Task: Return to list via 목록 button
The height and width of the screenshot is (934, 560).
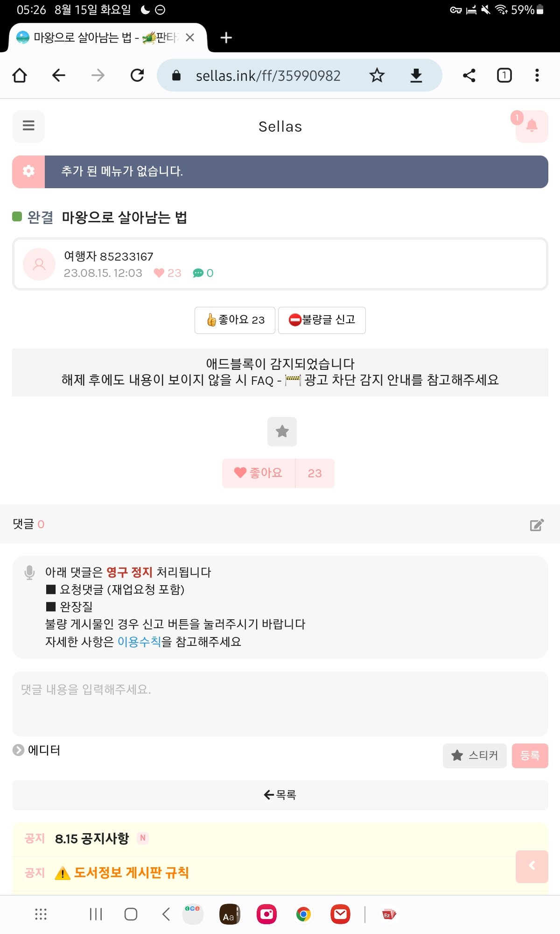Action: click(x=280, y=795)
